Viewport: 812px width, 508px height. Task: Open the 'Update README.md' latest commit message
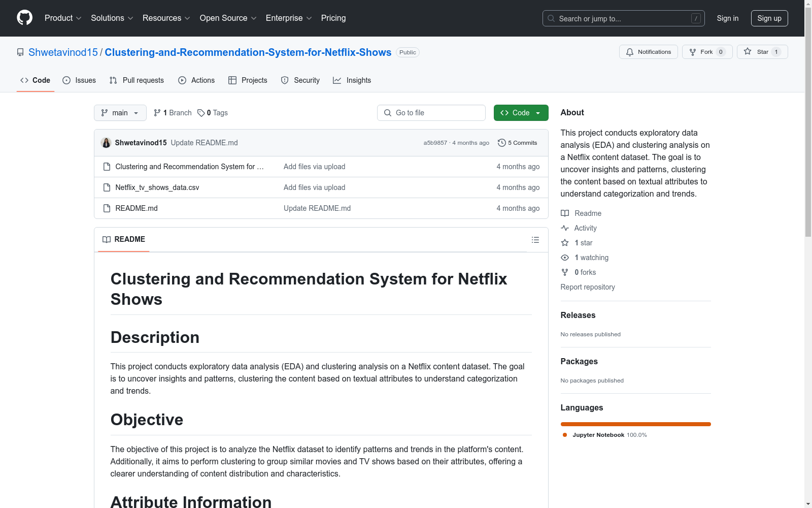click(x=205, y=143)
